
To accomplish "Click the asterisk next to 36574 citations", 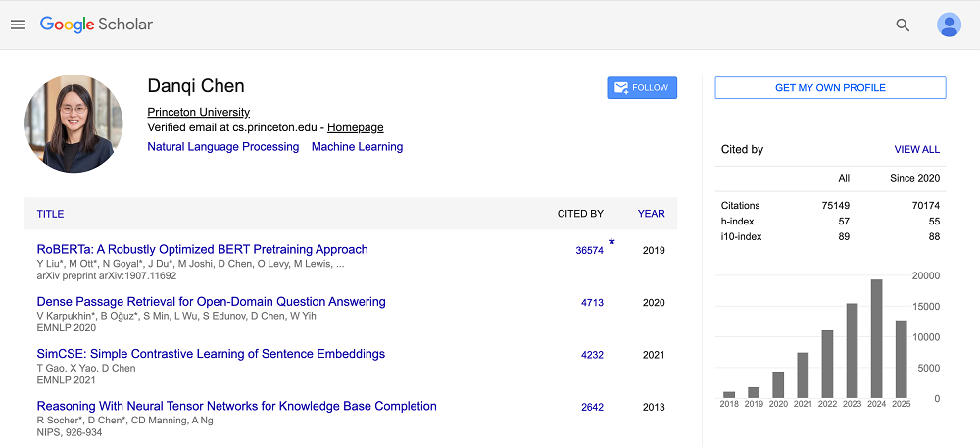I will 612,242.
